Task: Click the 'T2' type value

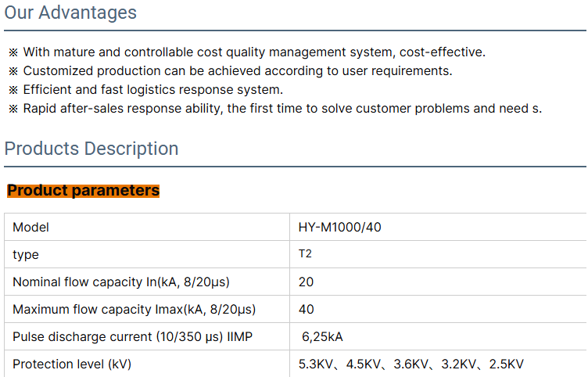Action: tap(305, 254)
